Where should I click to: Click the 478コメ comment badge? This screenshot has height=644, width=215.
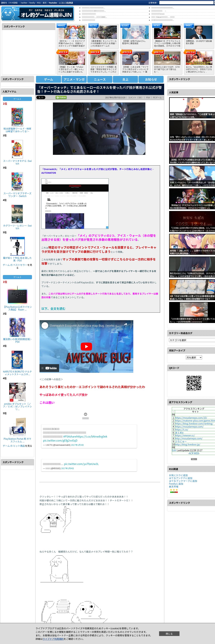(x=126, y=52)
